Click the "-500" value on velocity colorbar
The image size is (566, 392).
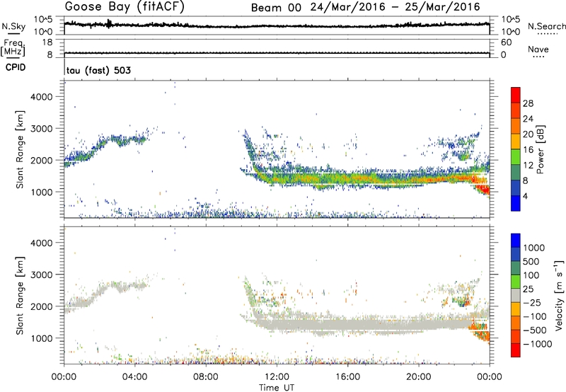tap(535, 330)
